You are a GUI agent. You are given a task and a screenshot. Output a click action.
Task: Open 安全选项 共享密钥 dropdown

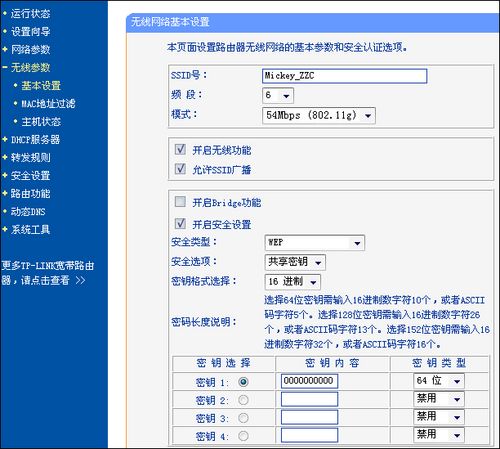[x=295, y=262]
